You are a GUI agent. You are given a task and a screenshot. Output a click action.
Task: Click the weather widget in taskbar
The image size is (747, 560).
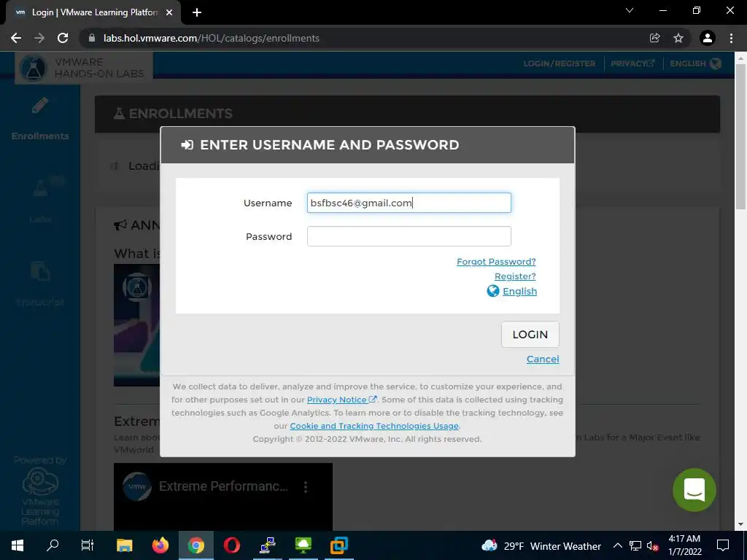[x=541, y=545]
